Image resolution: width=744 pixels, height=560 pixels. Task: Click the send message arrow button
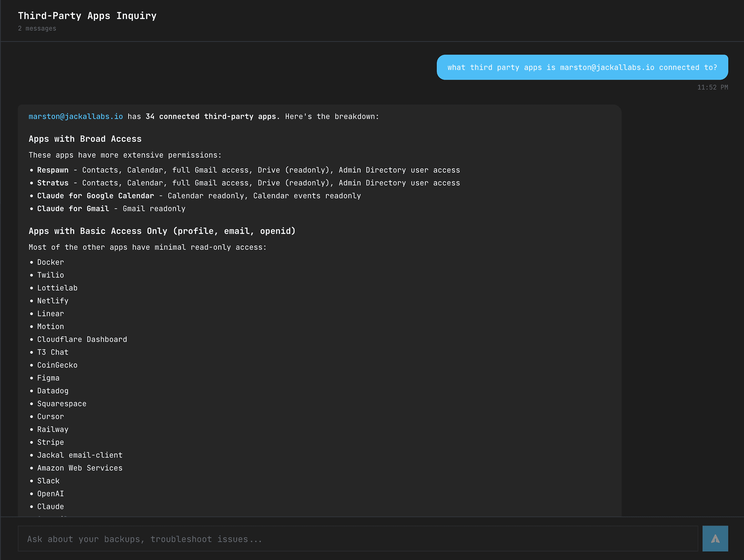pyautogui.click(x=715, y=539)
